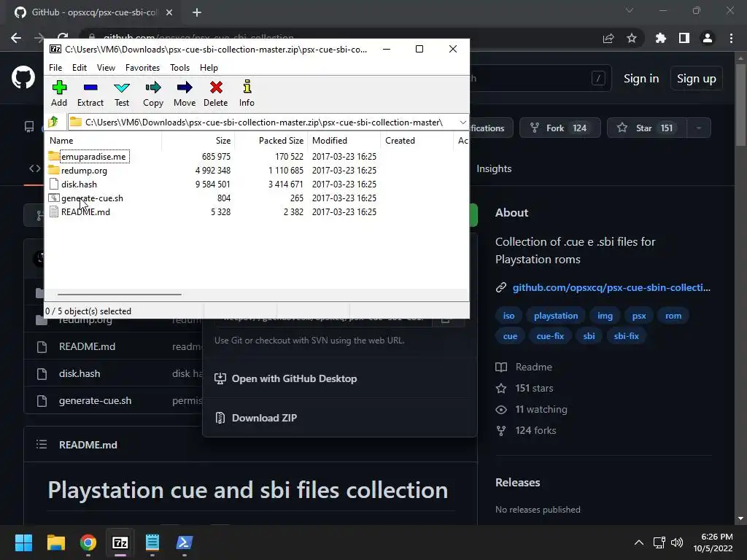Open a new browser tab
Viewport: 747px width, 560px height.
click(x=197, y=12)
